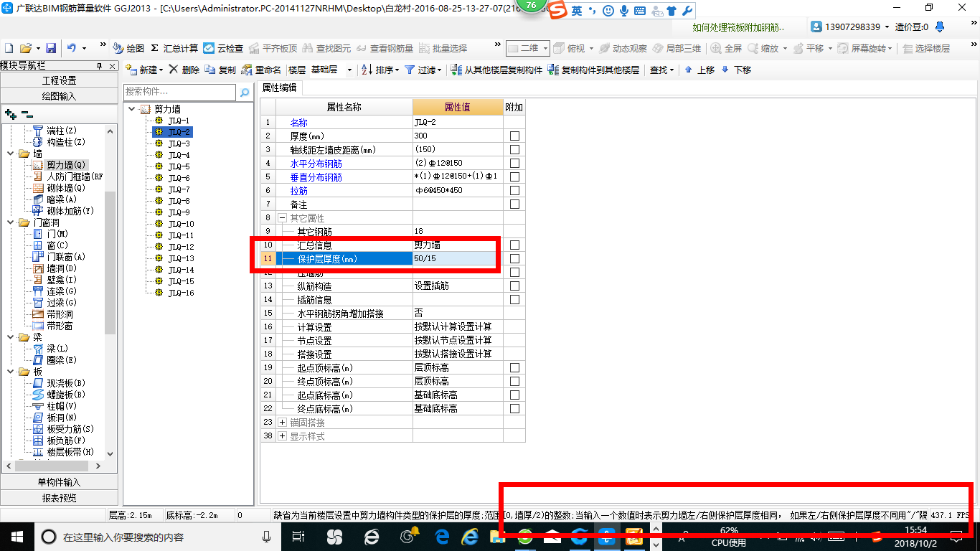The image size is (980, 551).
Task: Select 砌体墙(Q) in navigation tree
Action: click(59, 188)
